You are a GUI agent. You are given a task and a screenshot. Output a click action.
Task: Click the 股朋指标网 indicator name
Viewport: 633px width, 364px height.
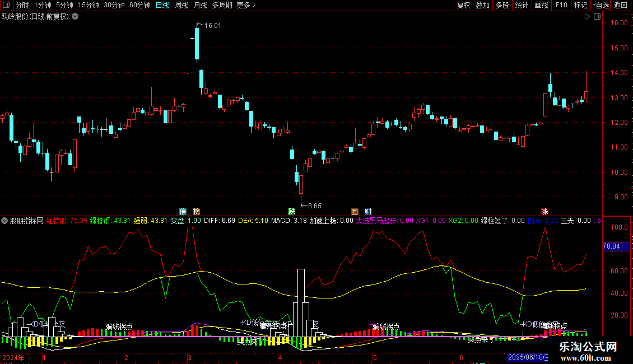[x=27, y=221]
